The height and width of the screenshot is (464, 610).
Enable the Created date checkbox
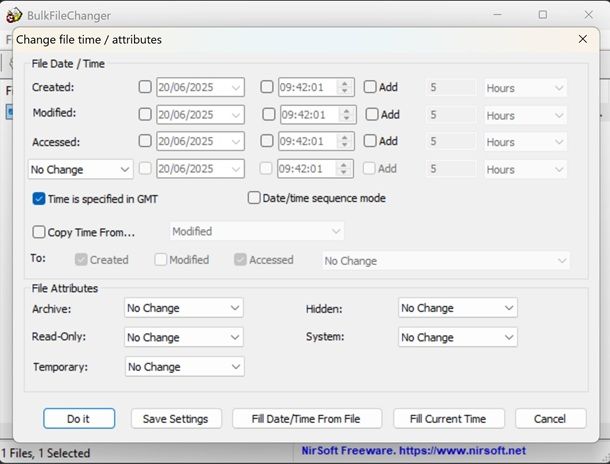(146, 87)
